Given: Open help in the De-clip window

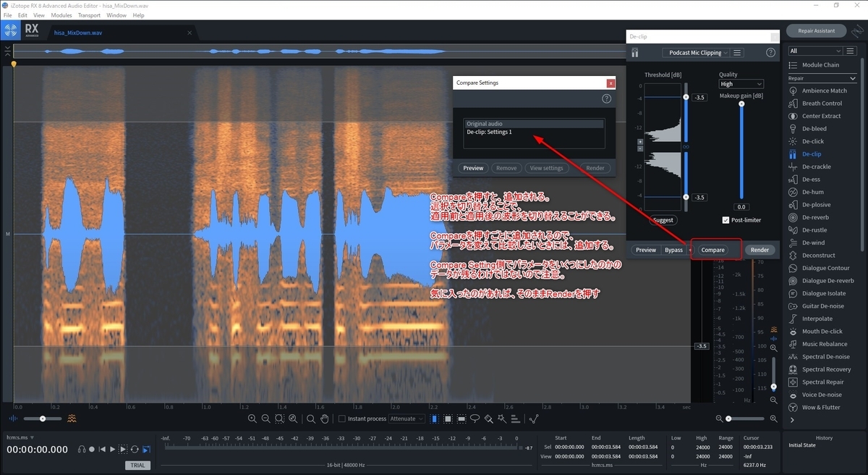Looking at the screenshot, I should point(771,53).
